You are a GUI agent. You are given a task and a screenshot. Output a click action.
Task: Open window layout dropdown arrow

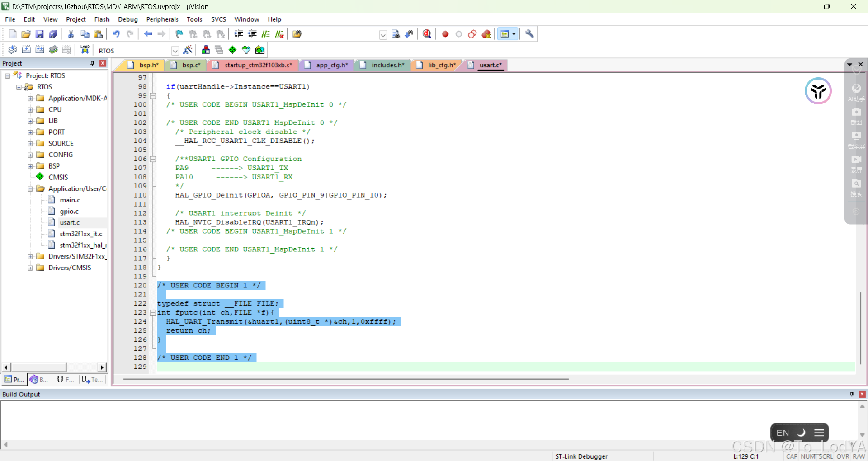coord(514,34)
